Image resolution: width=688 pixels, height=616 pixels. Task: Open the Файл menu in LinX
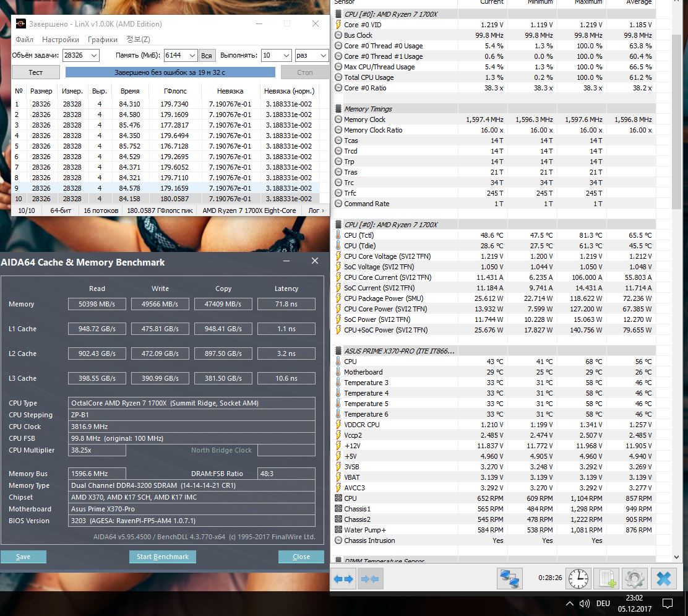pos(25,40)
